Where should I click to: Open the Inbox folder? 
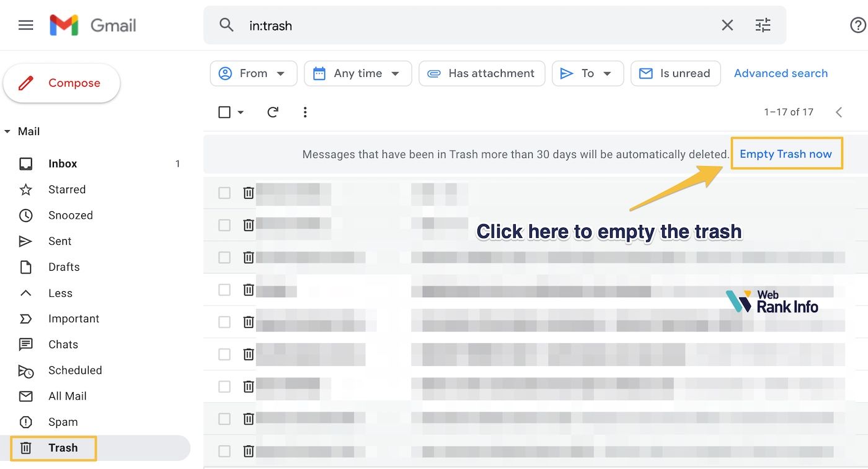63,164
